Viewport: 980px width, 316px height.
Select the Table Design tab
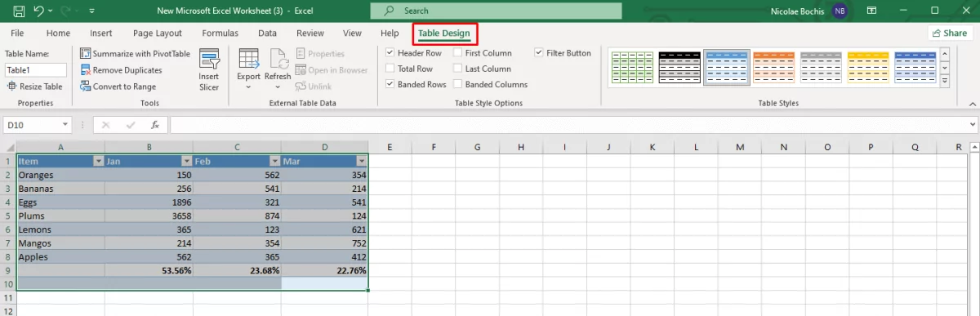tap(444, 33)
